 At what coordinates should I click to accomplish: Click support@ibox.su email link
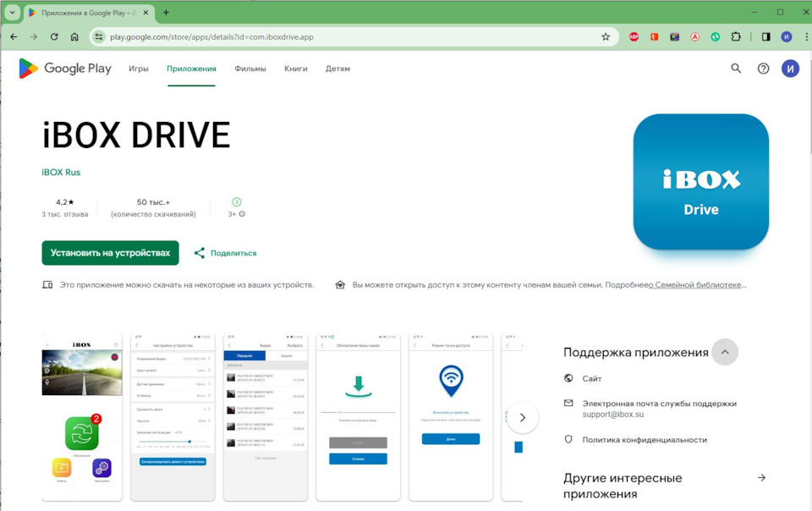click(x=612, y=415)
